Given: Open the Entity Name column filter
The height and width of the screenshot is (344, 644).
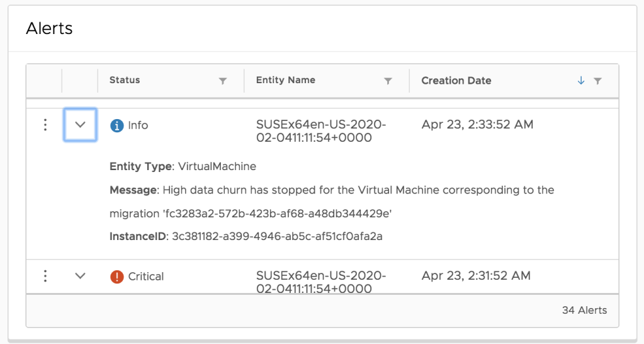Looking at the screenshot, I should click(388, 81).
